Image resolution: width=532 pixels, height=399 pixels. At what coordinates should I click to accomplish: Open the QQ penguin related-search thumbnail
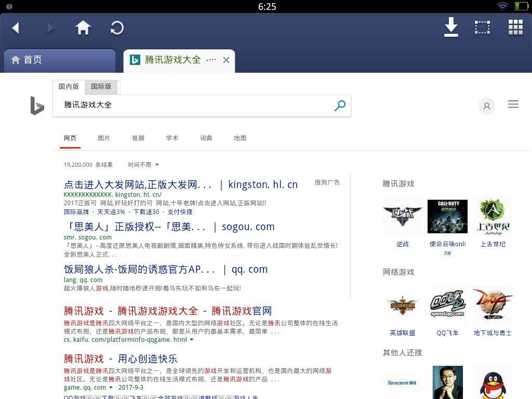493,383
